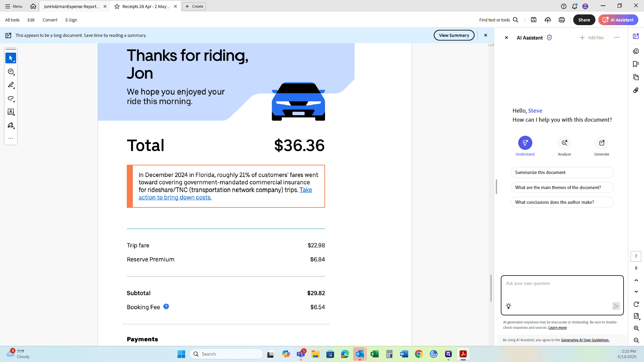Viewport: 644px width, 362px height.
Task: Click the current page number 7 box
Action: pyautogui.click(x=636, y=256)
